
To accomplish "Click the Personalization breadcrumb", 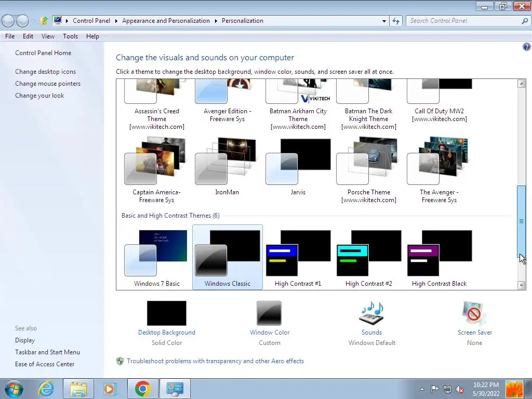I will pos(242,21).
